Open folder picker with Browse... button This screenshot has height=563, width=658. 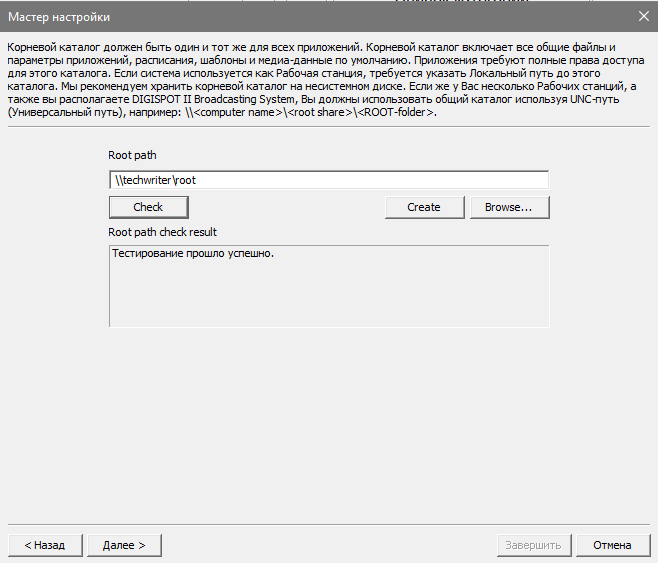click(508, 207)
